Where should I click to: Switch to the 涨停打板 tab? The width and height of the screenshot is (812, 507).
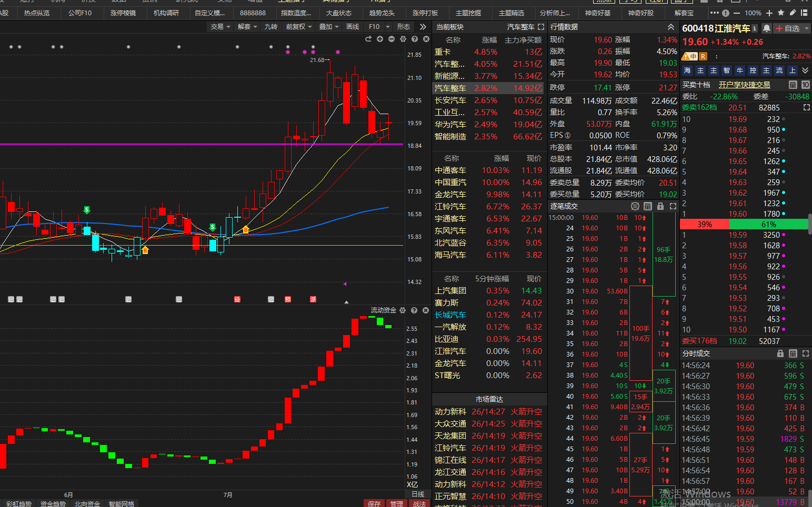425,13
